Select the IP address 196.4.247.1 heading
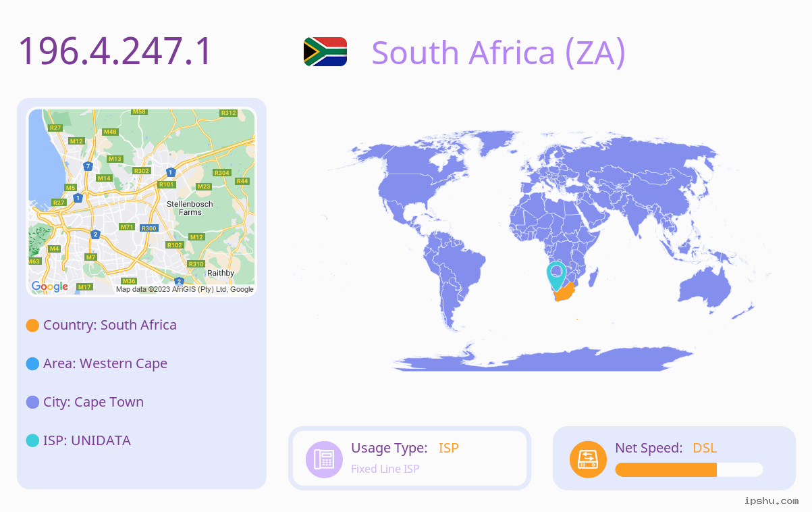This screenshot has height=512, width=812. click(x=115, y=51)
